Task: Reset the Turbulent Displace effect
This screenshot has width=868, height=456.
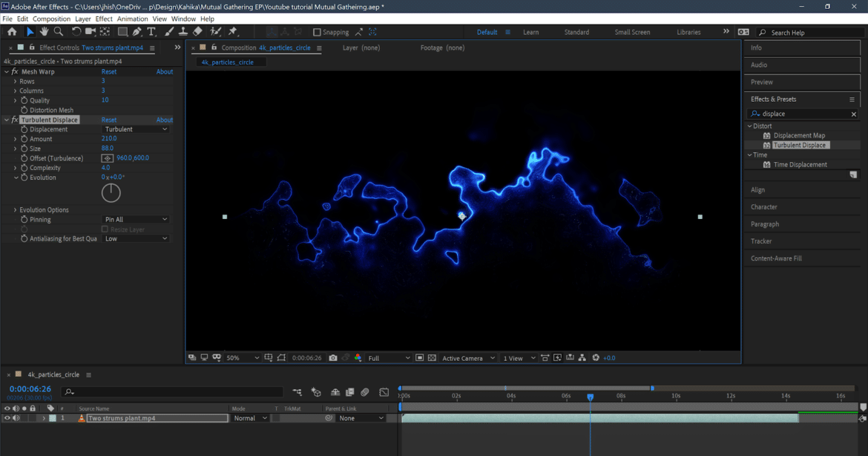Action: 108,119
